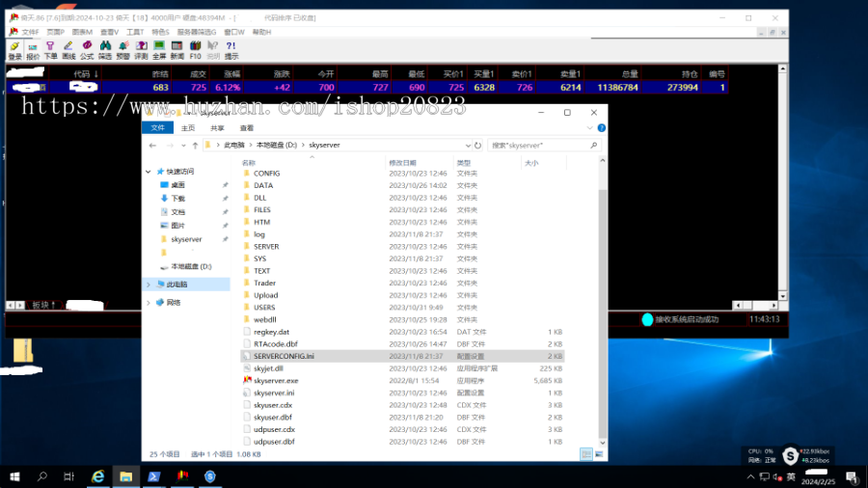Sort by 名称 column header
This screenshot has width=868, height=488.
(249, 163)
